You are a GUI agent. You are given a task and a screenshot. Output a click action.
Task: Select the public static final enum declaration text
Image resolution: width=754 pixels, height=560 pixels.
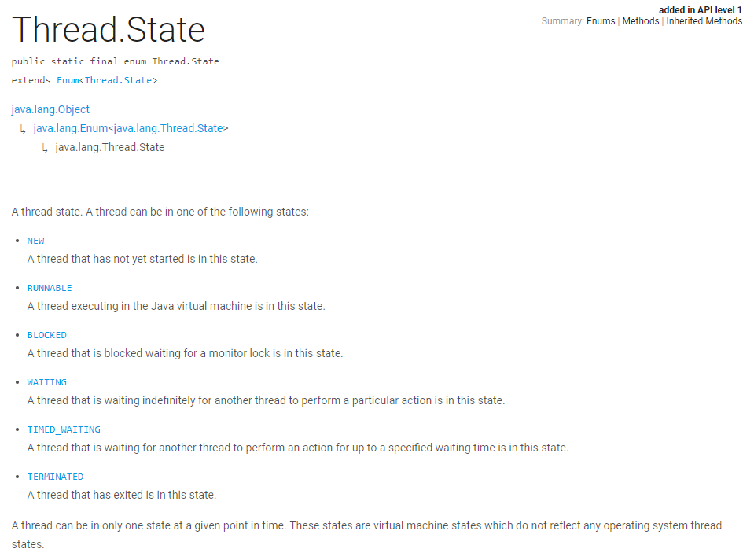[x=115, y=61]
